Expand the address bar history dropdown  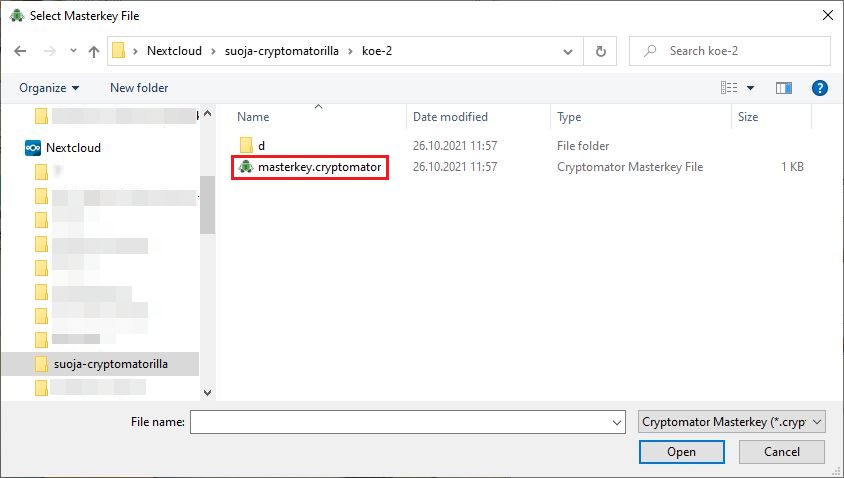point(568,51)
